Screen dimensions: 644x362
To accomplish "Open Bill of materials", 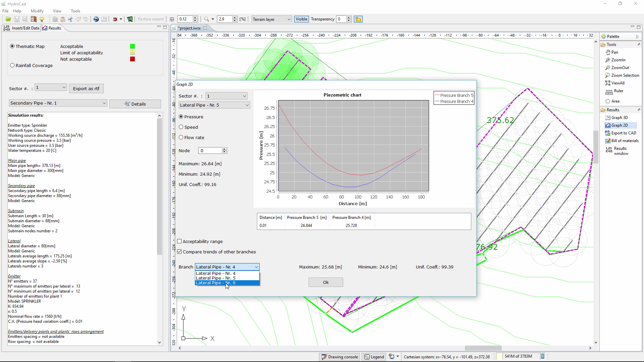I will (x=625, y=141).
